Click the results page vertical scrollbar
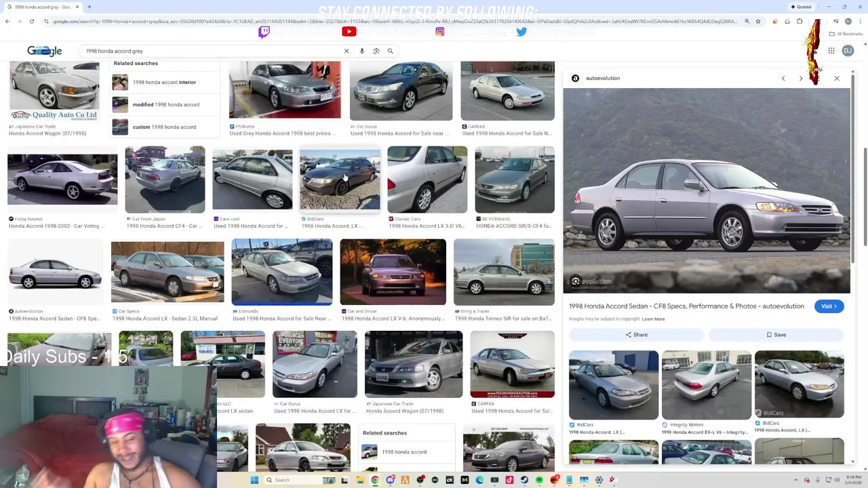Image resolution: width=868 pixels, height=488 pixels. pyautogui.click(x=865, y=197)
